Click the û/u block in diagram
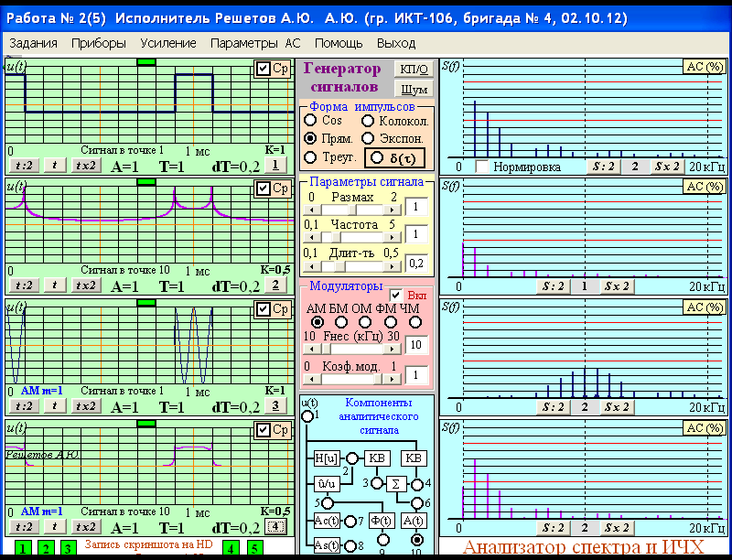This screenshot has height=560, width=732. point(327,484)
